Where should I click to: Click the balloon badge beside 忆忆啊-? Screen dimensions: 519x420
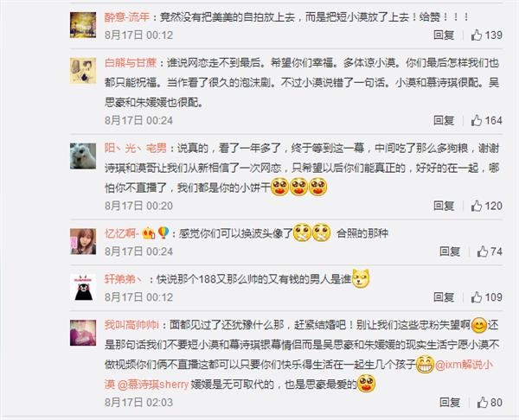click(x=163, y=232)
